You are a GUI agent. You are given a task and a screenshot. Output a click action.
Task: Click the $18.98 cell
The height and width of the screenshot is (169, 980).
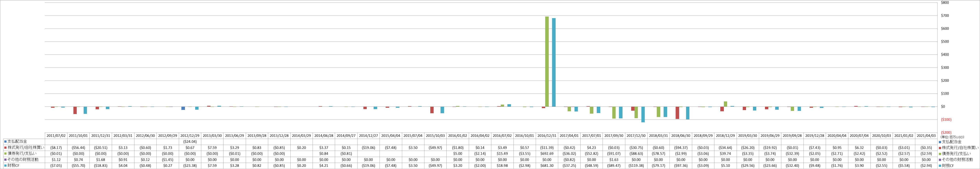[502, 166]
